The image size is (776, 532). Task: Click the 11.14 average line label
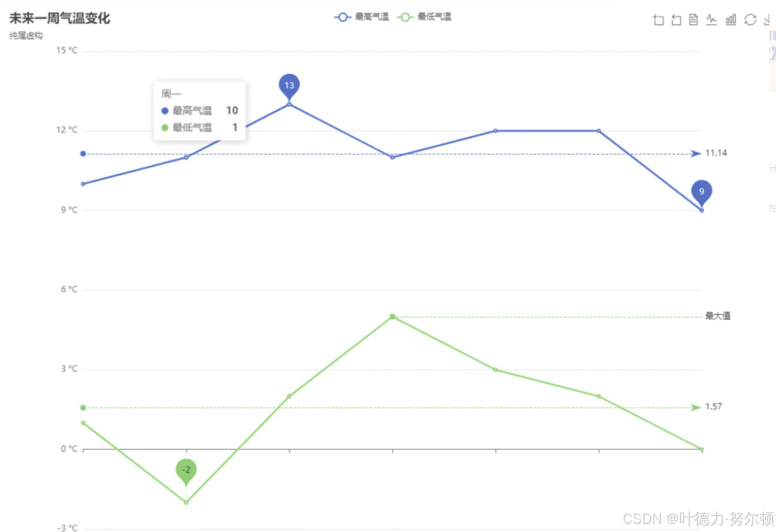point(716,153)
